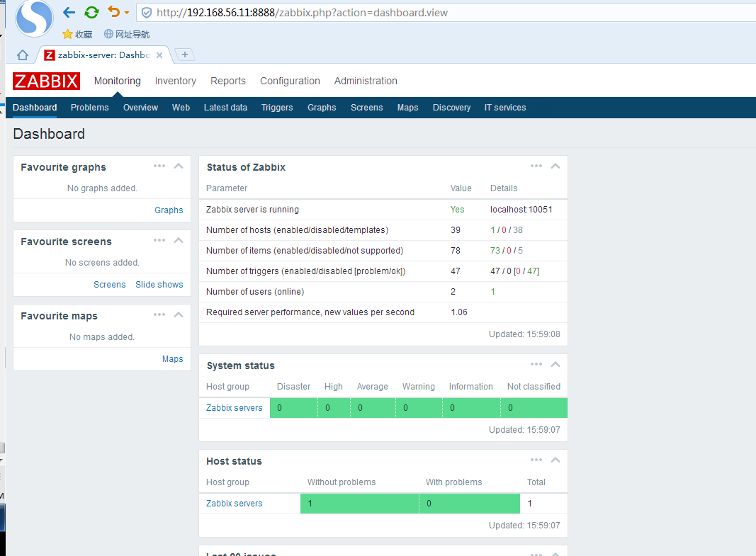Open Favourite graphs widget options menu
The height and width of the screenshot is (556, 756).
coord(159,166)
